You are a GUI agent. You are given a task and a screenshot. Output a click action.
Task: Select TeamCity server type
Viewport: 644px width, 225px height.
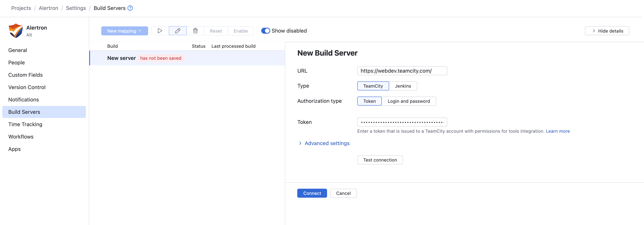(373, 86)
